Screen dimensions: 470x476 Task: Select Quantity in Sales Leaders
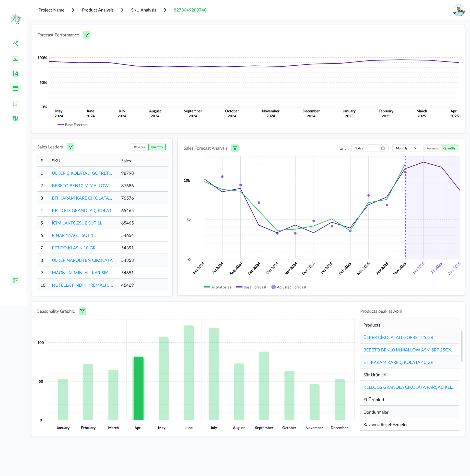point(157,147)
